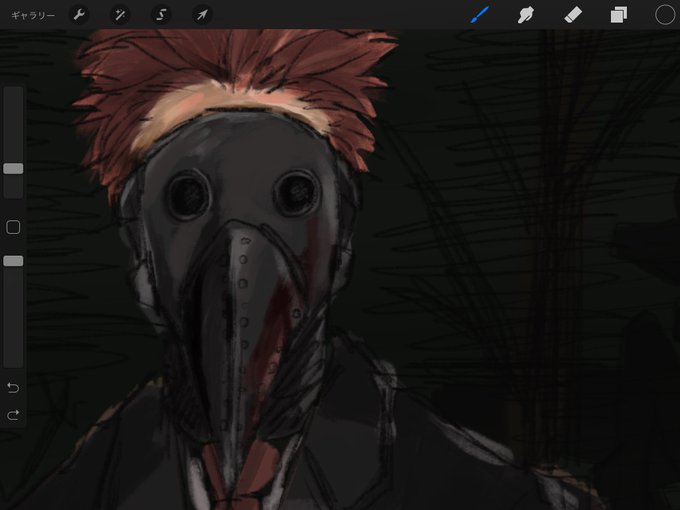Image resolution: width=680 pixels, height=510 pixels.
Task: Activate the Transform arrow tool
Action: coord(202,15)
